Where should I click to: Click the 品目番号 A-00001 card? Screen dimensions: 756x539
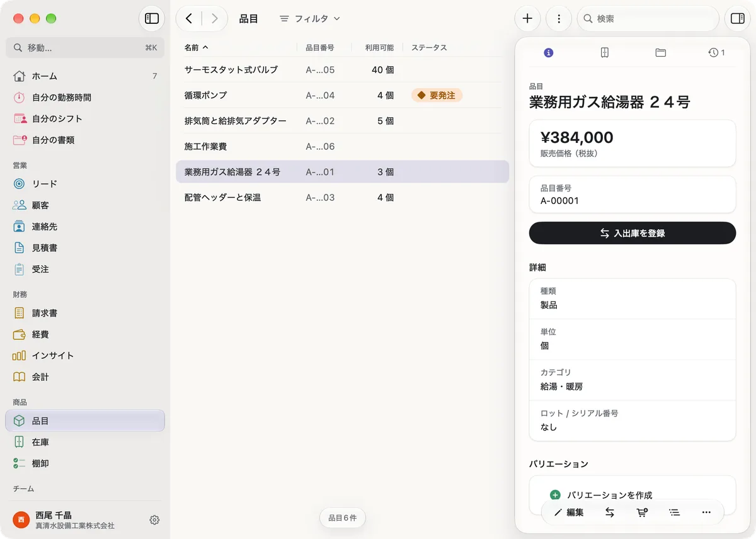(633, 195)
